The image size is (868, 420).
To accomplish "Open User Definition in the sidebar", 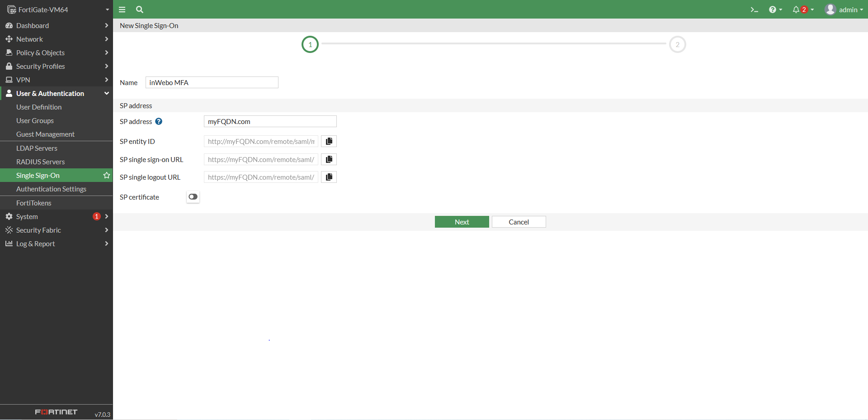I will pyautogui.click(x=39, y=107).
